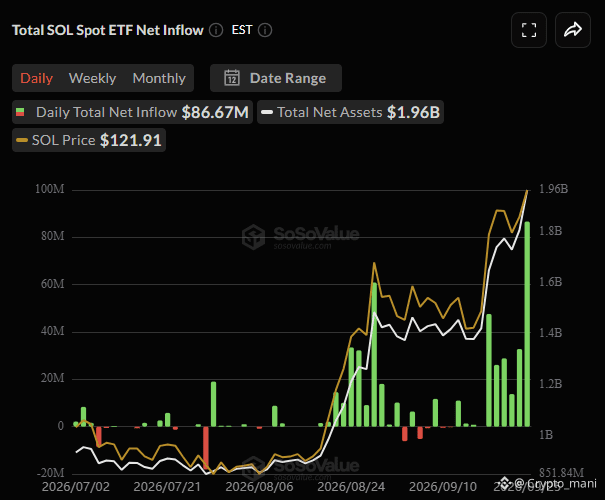This screenshot has height=500, width=605.
Task: Toggle Daily Total Net Inflow series
Action: (132, 112)
